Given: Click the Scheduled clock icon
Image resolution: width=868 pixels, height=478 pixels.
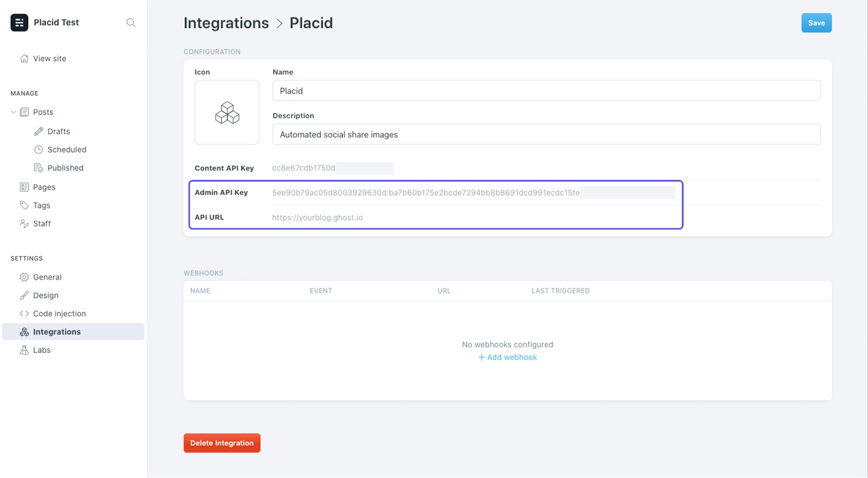Looking at the screenshot, I should click(x=39, y=150).
